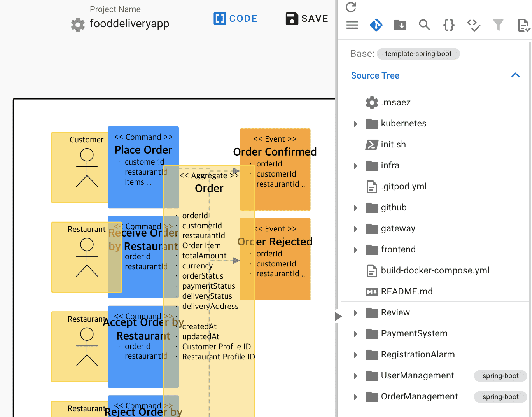The image size is (532, 417).
Task: Expand the gateway folder
Action: coord(355,229)
